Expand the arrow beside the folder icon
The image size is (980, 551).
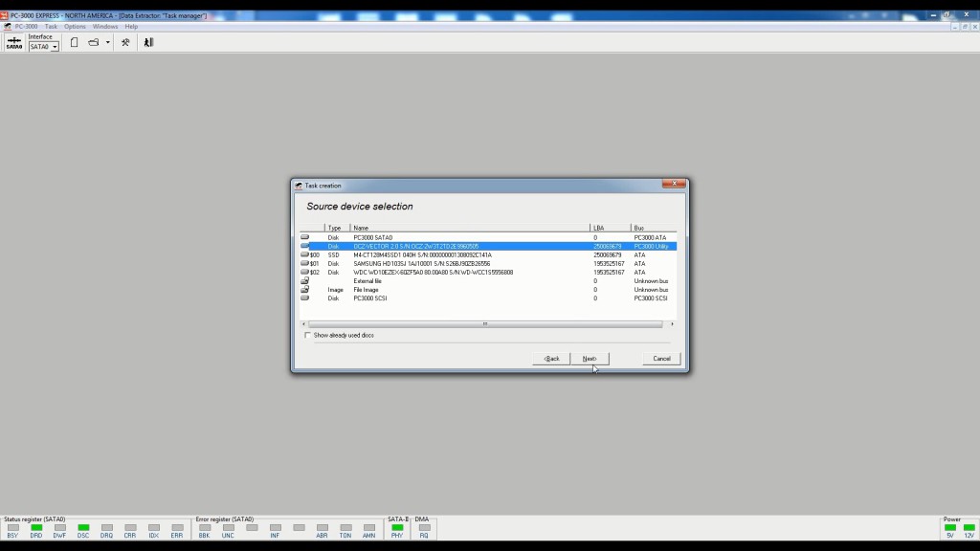point(107,42)
